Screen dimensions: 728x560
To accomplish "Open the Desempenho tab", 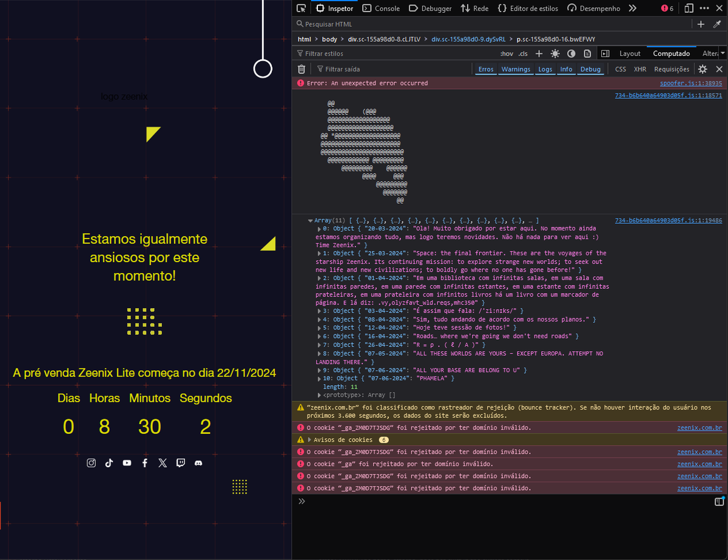I will (x=593, y=8).
